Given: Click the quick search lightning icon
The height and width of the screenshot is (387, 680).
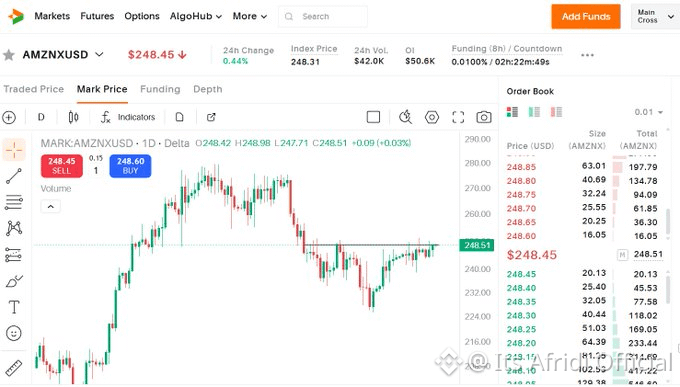Looking at the screenshot, I should (405, 117).
